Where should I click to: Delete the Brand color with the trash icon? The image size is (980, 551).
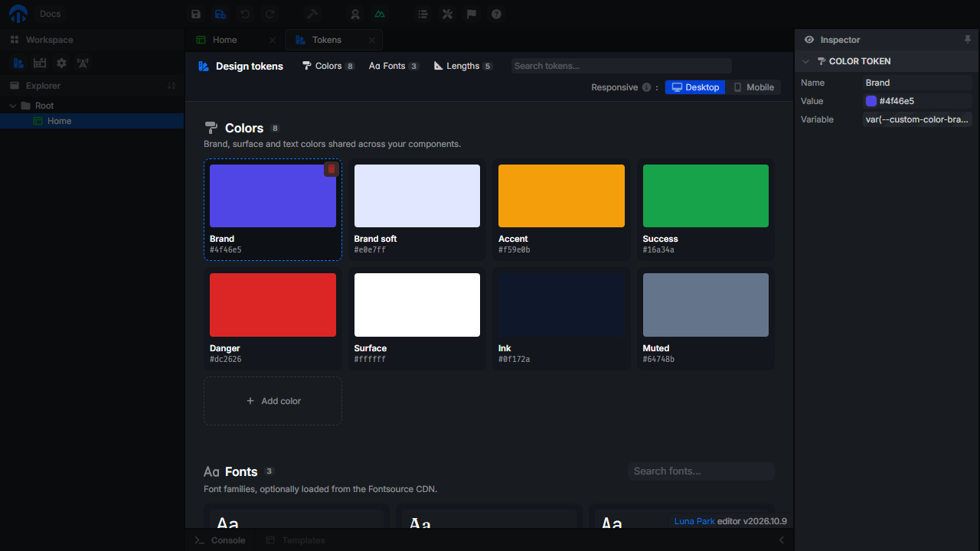pos(331,169)
